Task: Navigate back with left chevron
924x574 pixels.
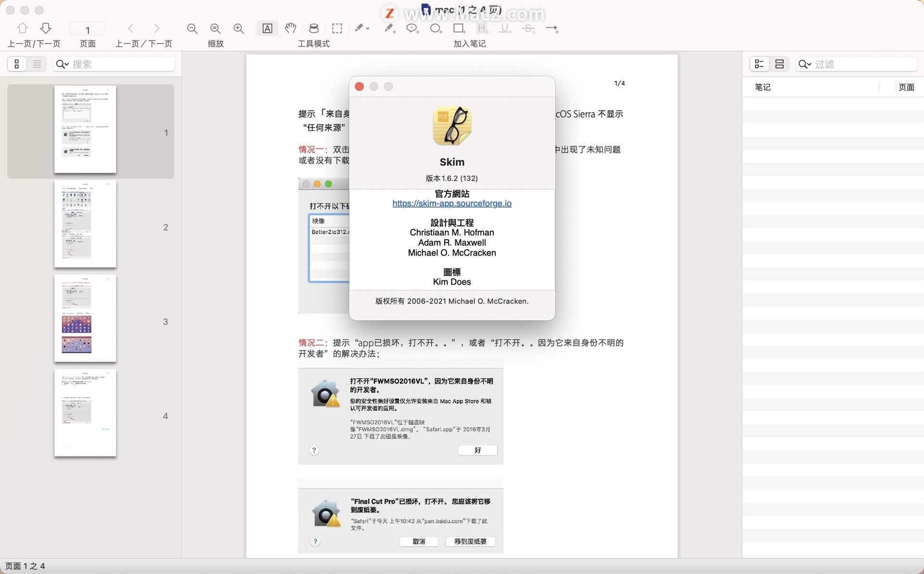Action: coord(130,28)
